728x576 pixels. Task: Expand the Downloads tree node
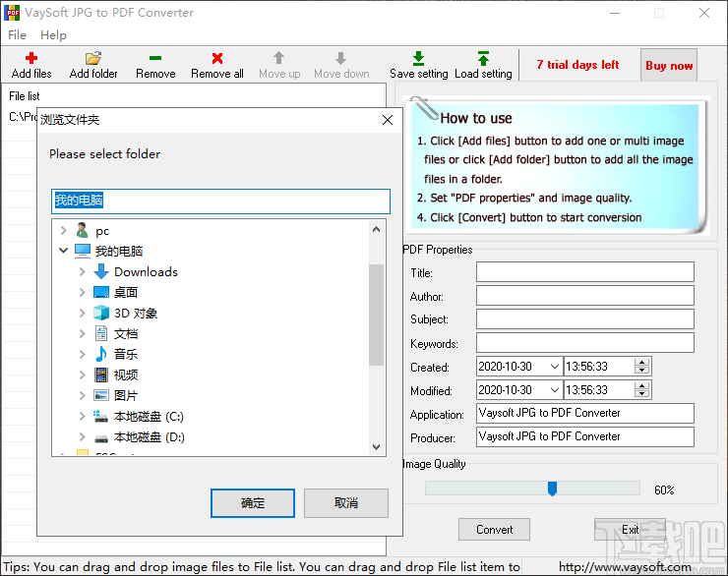[83, 271]
